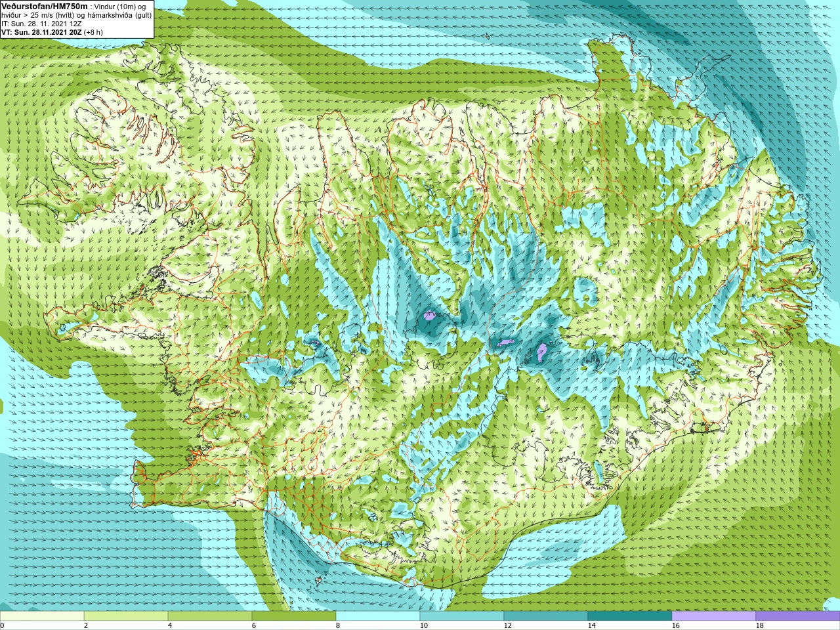Click the "14" scale label

[x=592, y=625]
